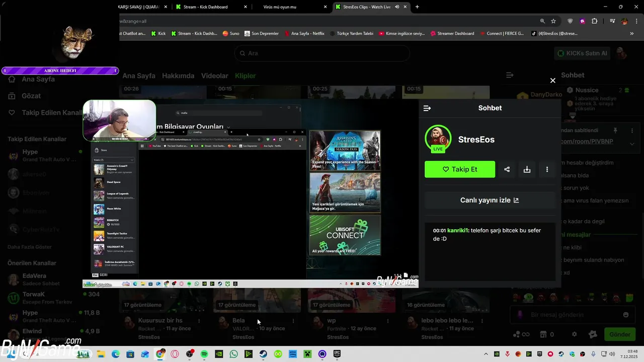Click the Gönder send button
This screenshot has width=644, height=362.
619,334
